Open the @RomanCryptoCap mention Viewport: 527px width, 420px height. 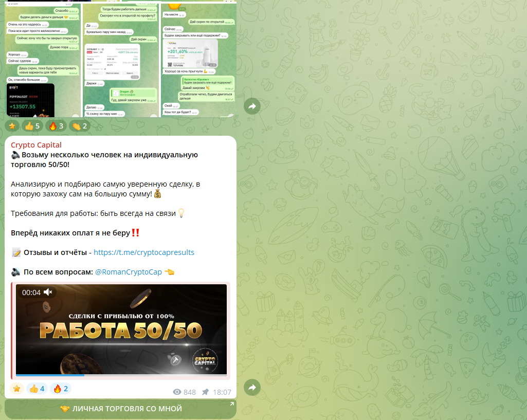click(129, 272)
